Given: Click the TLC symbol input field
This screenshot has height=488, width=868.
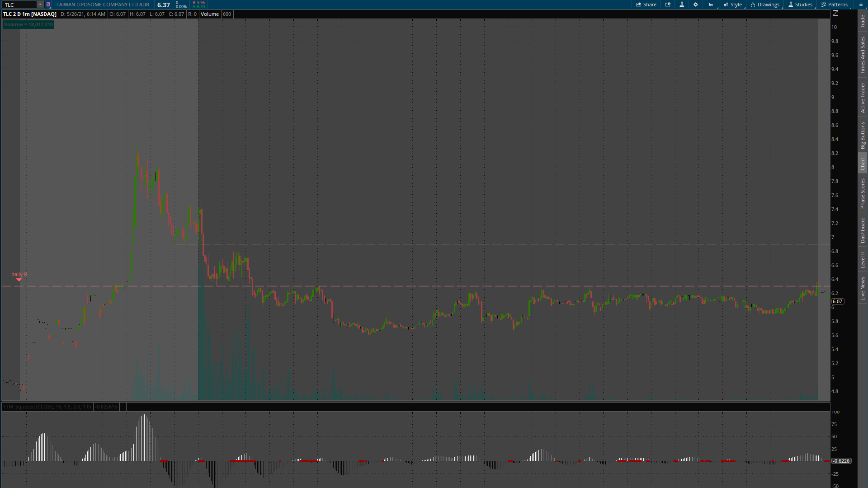Looking at the screenshot, I should tap(19, 5).
